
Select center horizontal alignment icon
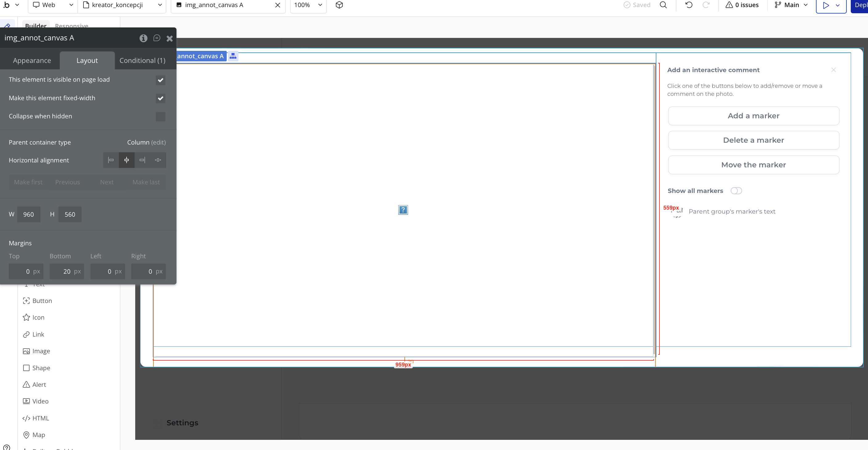tap(127, 160)
